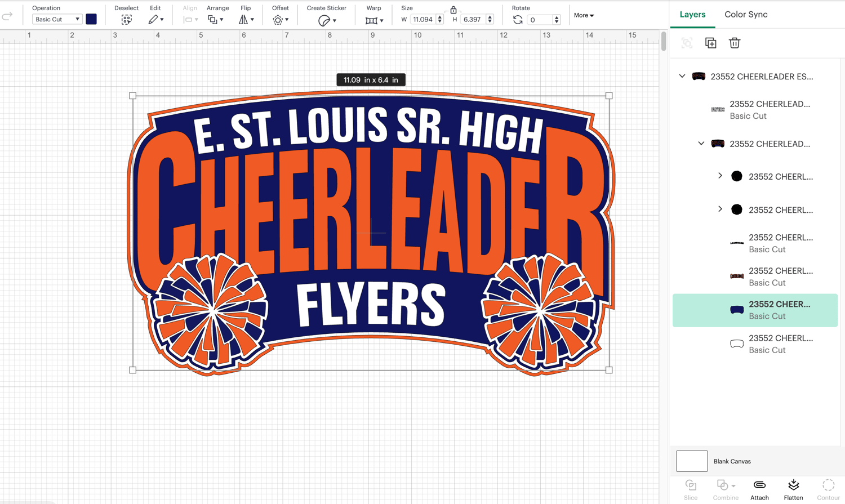
Task: Click the height field stepper arrows
Action: [490, 19]
